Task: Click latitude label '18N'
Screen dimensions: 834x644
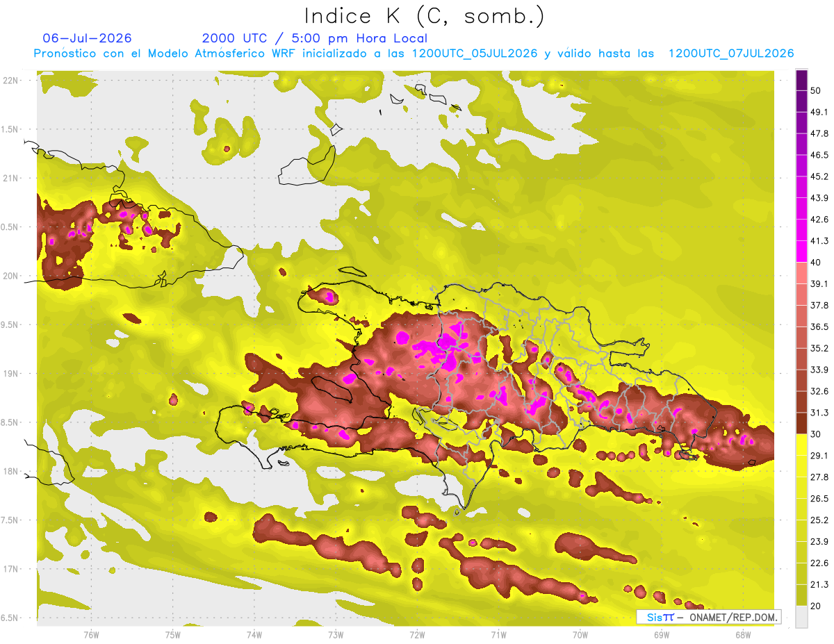Action: click(11, 472)
